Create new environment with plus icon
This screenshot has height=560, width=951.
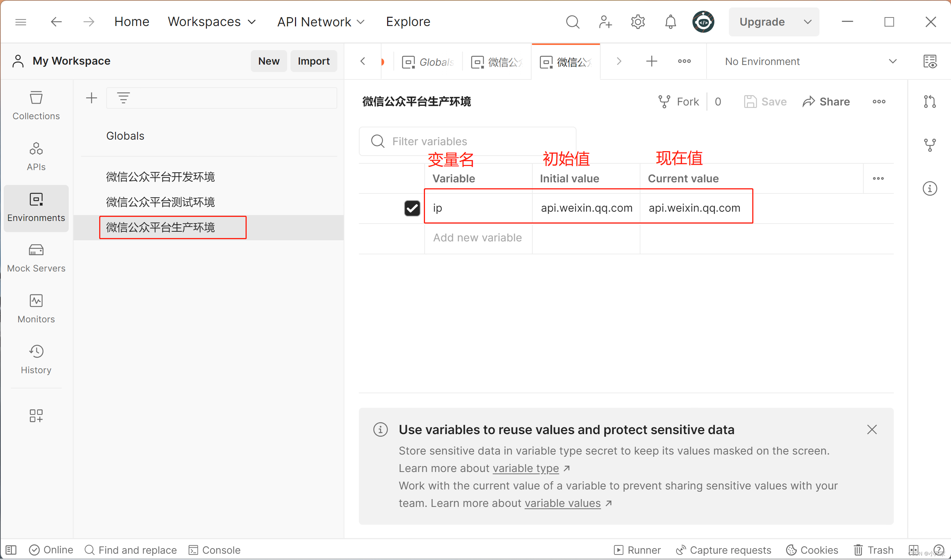point(91,98)
